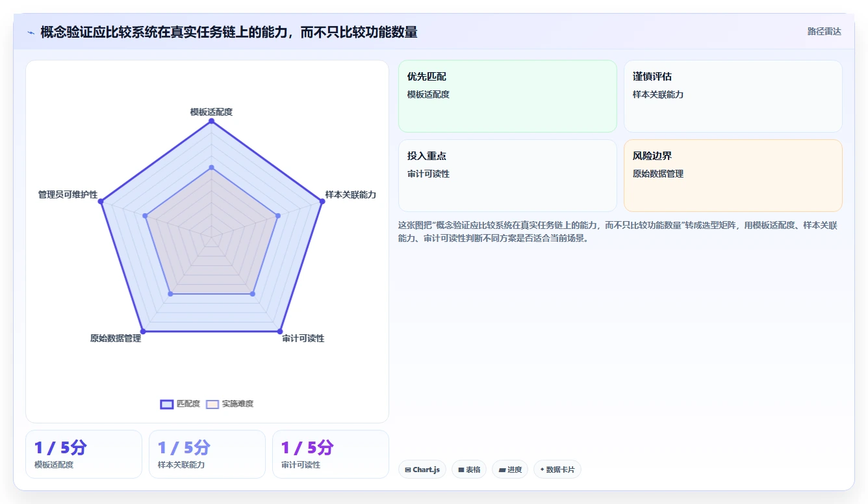This screenshot has width=868, height=504.
Task: Click the 数据卡片 sparkle icon
Action: (542, 470)
